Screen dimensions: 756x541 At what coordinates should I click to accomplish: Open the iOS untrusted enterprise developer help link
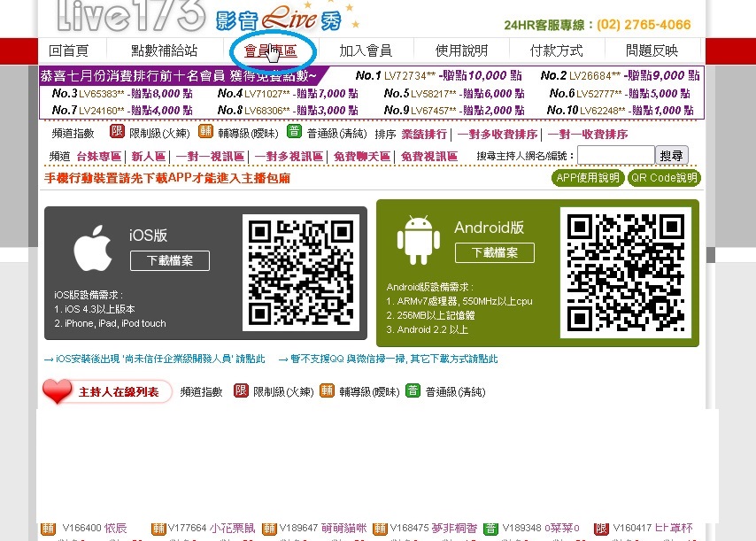155,359
